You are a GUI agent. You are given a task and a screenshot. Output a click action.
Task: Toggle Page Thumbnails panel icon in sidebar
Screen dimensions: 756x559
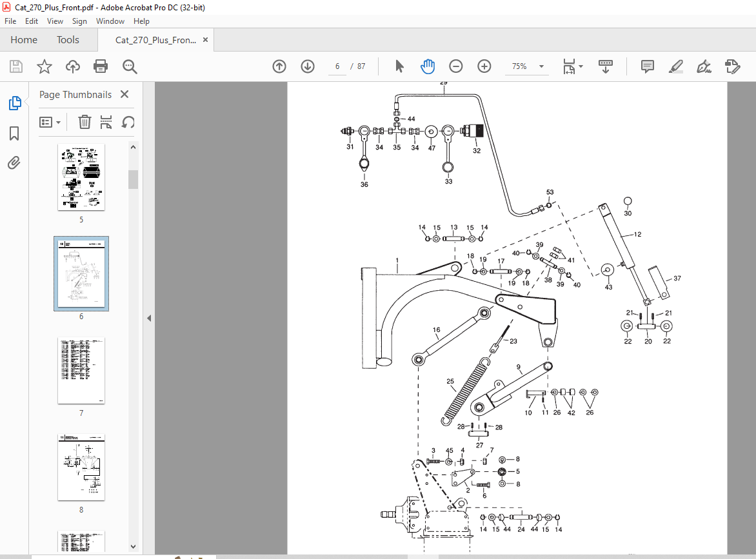[x=14, y=103]
